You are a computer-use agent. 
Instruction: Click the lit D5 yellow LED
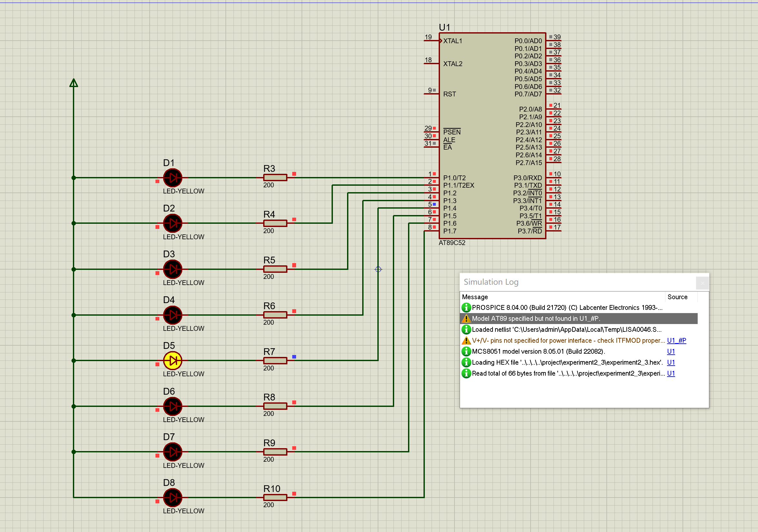click(173, 360)
